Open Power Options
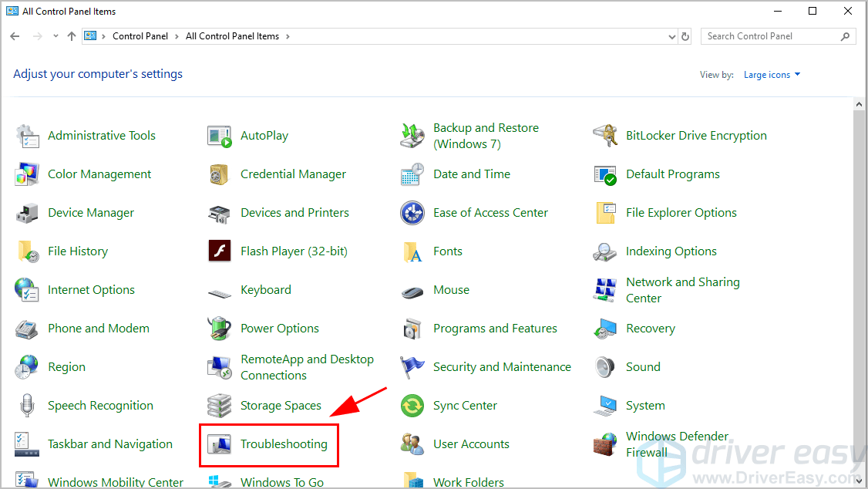The height and width of the screenshot is (489, 868). coord(279,328)
